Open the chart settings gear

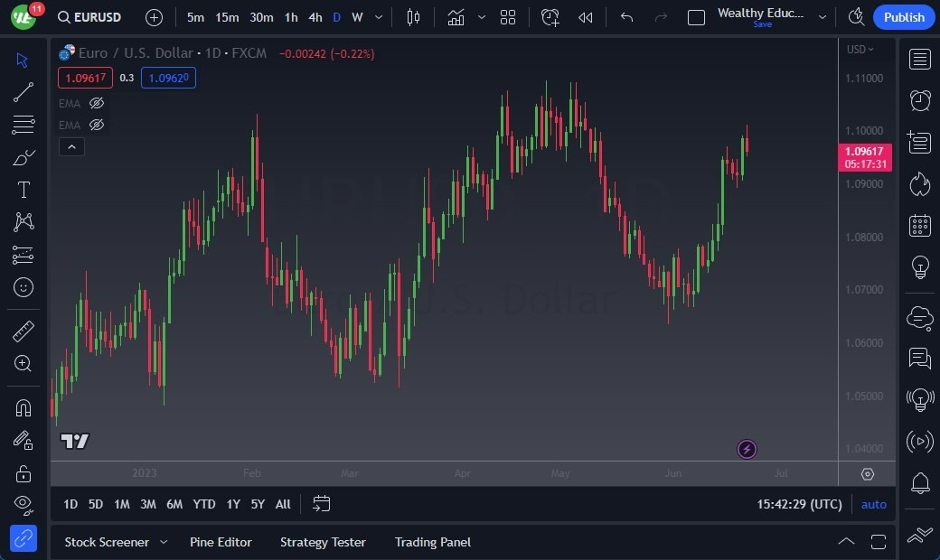click(x=868, y=473)
